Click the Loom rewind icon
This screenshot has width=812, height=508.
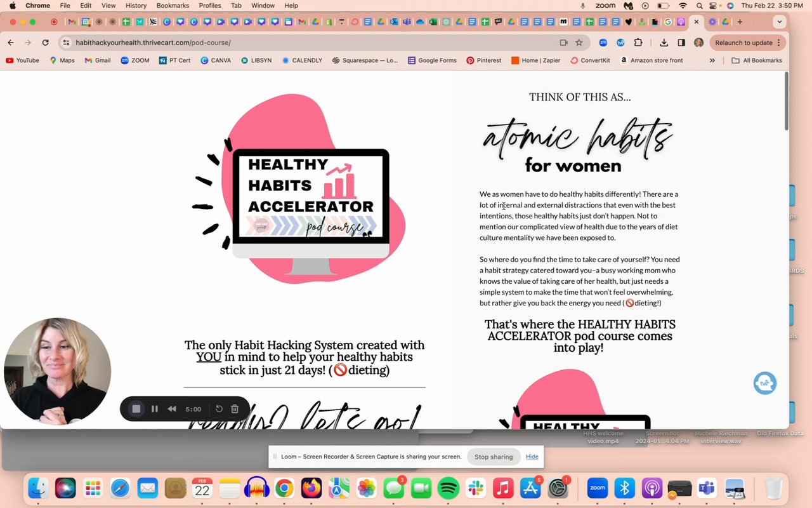click(171, 409)
